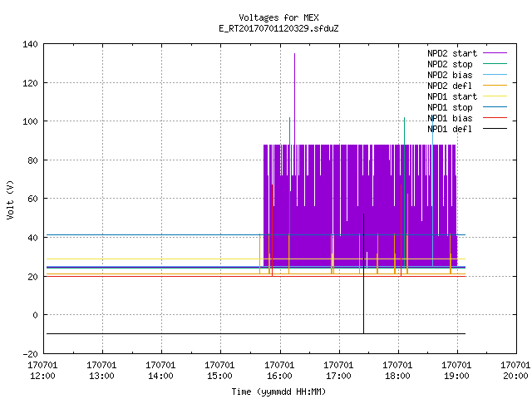Click the 18:00 time tick label
Image resolution: width=532 pixels, height=399 pixels.
click(x=397, y=376)
